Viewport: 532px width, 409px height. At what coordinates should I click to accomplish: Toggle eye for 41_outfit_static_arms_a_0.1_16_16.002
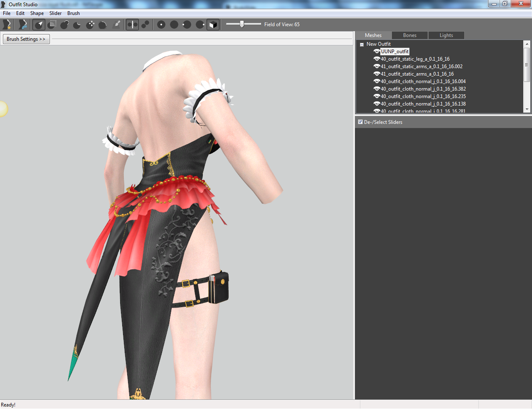377,67
